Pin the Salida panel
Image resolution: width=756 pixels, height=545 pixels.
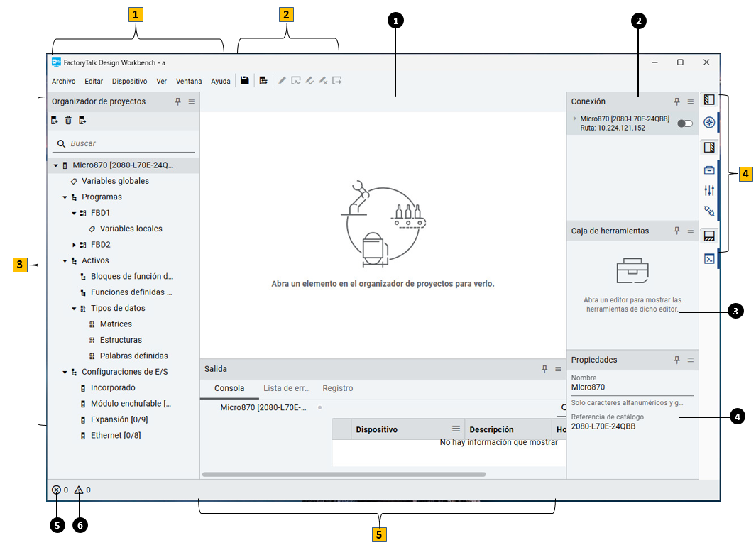(544, 368)
